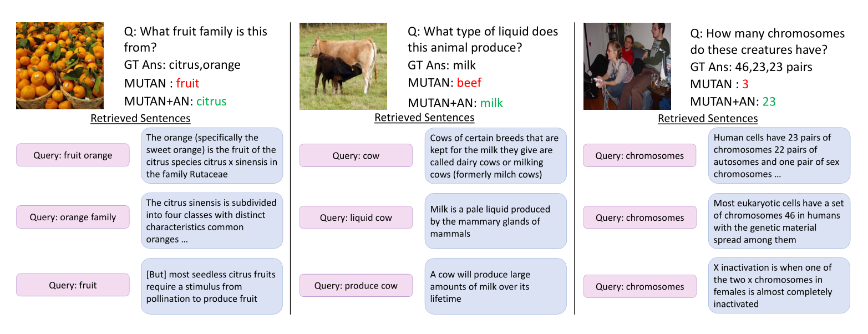Screen dimensions: 868x334
Task: Click the people on couch photo
Action: pos(627,66)
